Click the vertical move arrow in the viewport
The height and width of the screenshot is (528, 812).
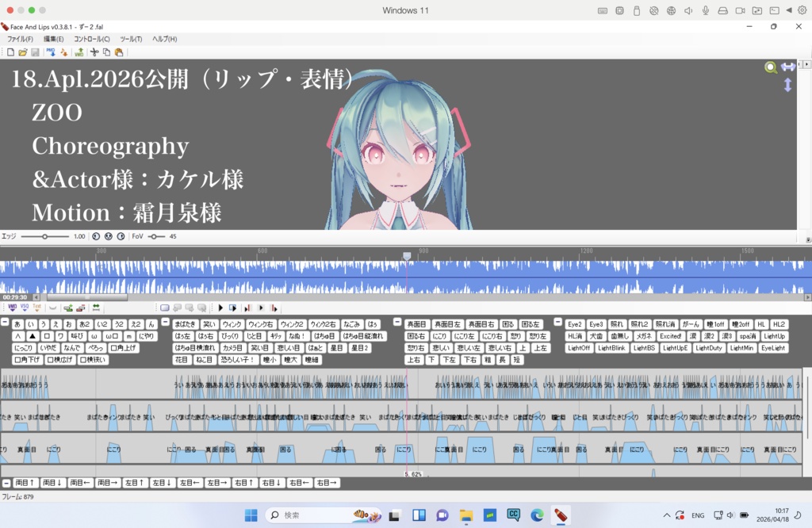pos(787,85)
